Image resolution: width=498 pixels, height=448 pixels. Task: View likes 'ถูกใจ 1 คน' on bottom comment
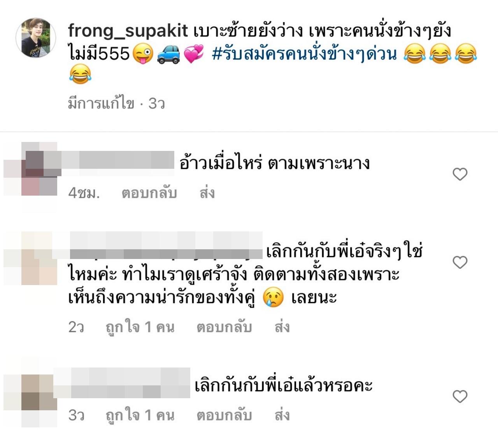coord(140,415)
